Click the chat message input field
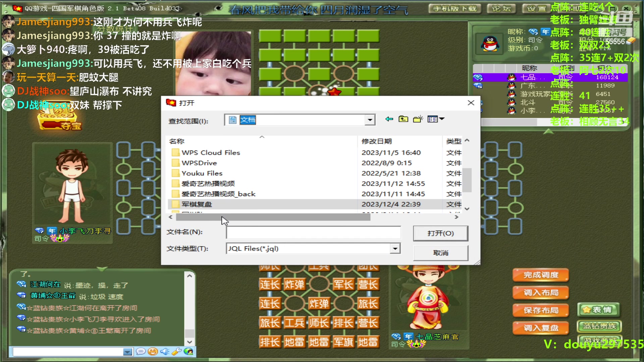This screenshot has width=644, height=362. click(68, 352)
